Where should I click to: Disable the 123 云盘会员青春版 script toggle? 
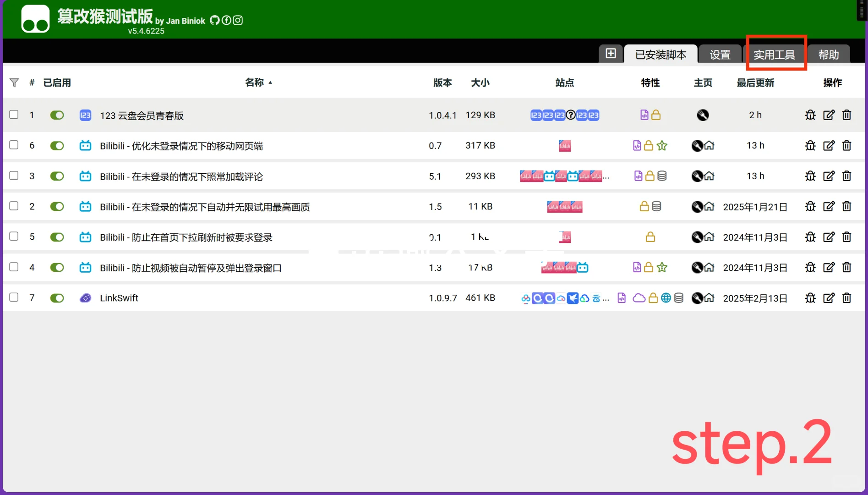57,115
